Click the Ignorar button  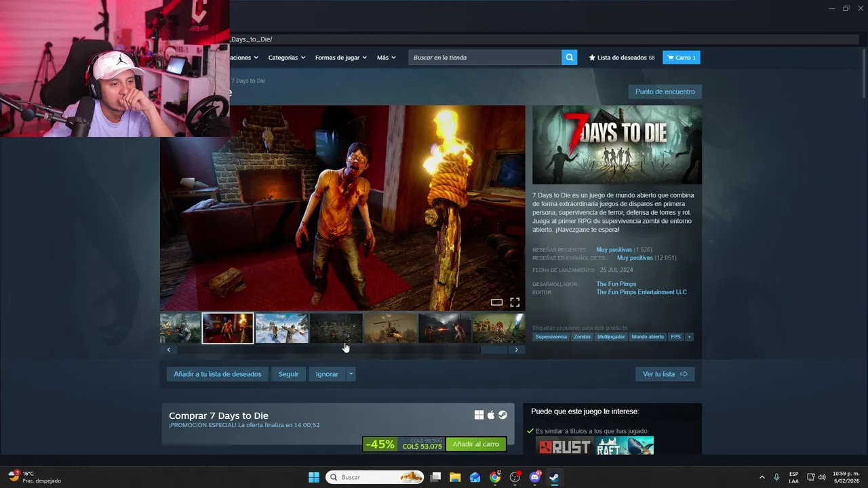coord(327,374)
